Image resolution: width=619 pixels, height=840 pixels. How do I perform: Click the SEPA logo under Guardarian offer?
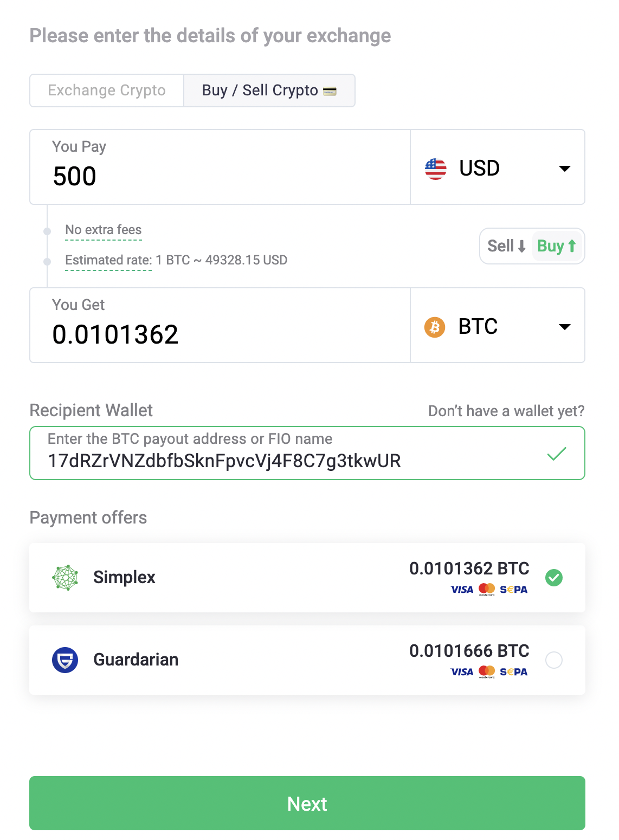click(x=513, y=672)
